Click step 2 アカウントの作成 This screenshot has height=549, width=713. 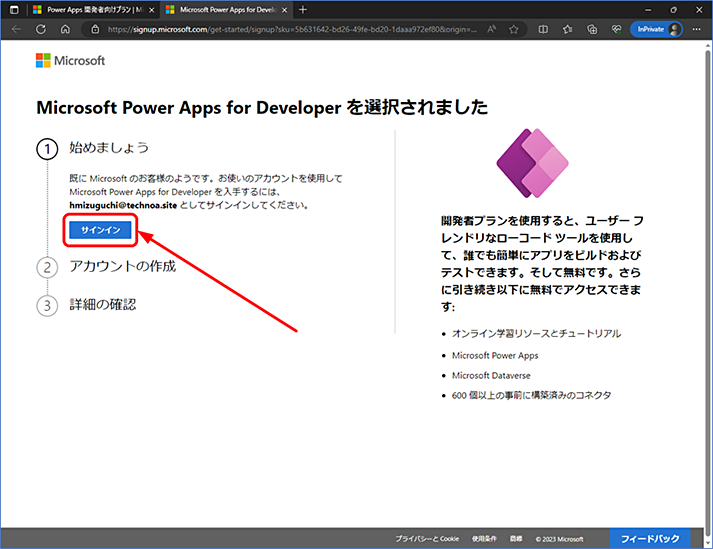click(122, 266)
